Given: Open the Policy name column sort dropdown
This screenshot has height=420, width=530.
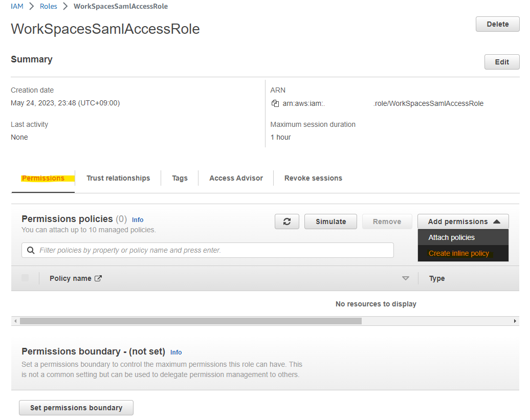Looking at the screenshot, I should pyautogui.click(x=406, y=278).
